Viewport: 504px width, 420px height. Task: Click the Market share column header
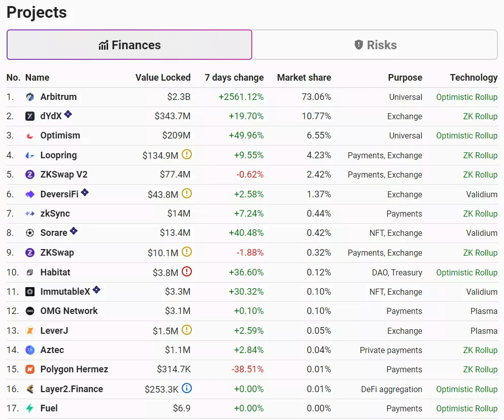(304, 78)
